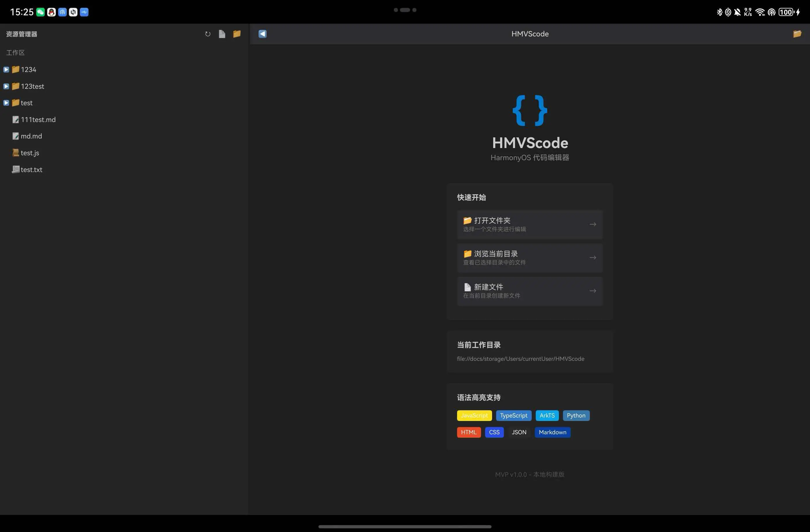The width and height of the screenshot is (810, 532).
Task: Click the WeChat icon in status bar
Action: click(x=41, y=12)
